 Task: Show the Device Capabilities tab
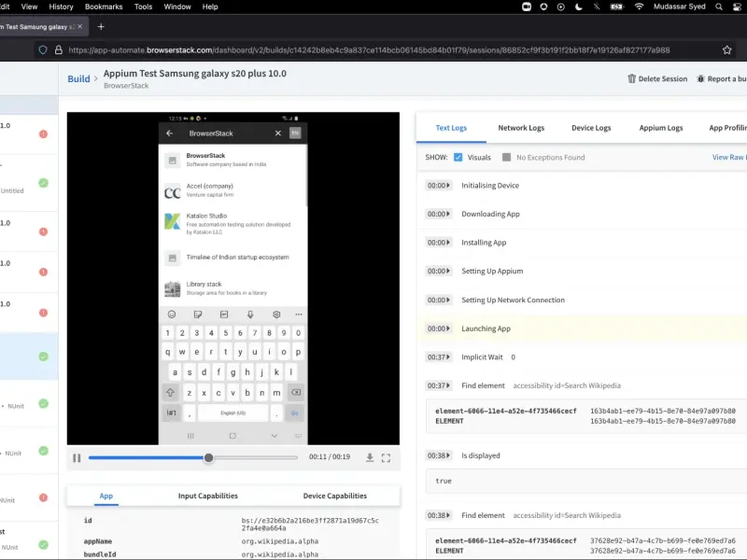click(x=335, y=496)
